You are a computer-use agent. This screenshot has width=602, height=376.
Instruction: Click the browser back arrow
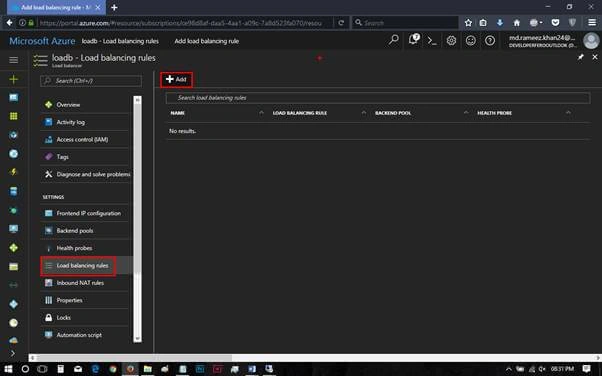(x=9, y=23)
